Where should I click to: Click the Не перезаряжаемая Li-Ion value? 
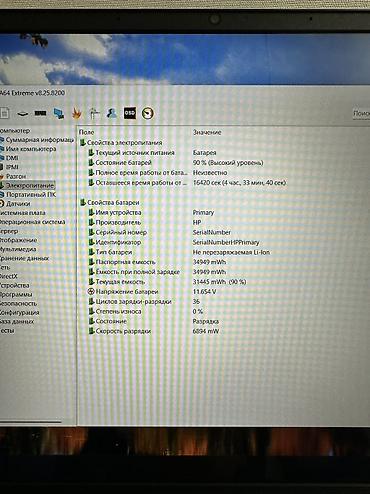pos(231,252)
